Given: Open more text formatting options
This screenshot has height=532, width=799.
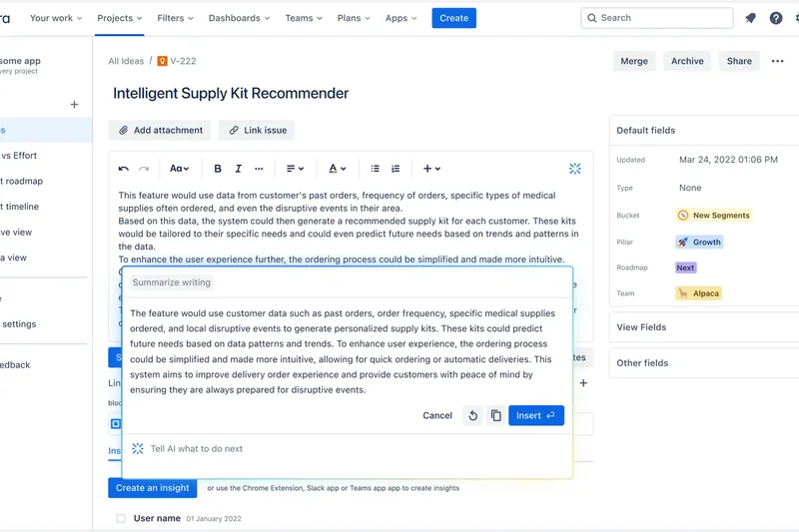Looking at the screenshot, I should [259, 169].
